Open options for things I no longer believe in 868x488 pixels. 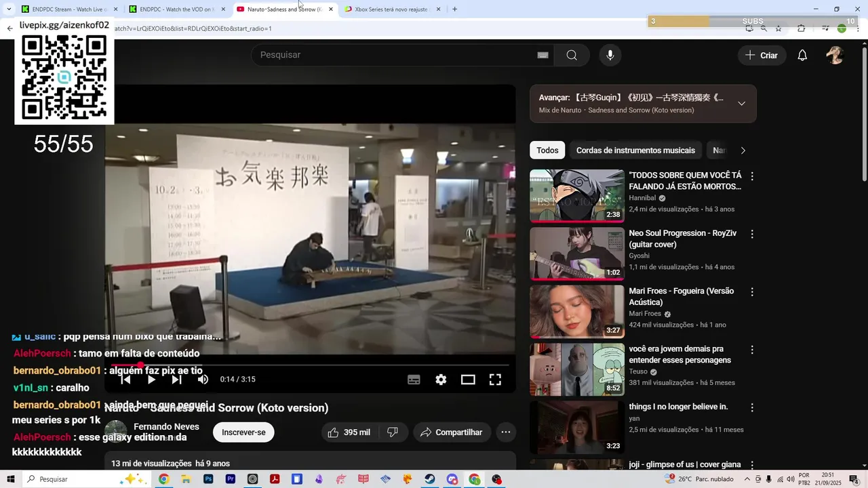click(751, 408)
